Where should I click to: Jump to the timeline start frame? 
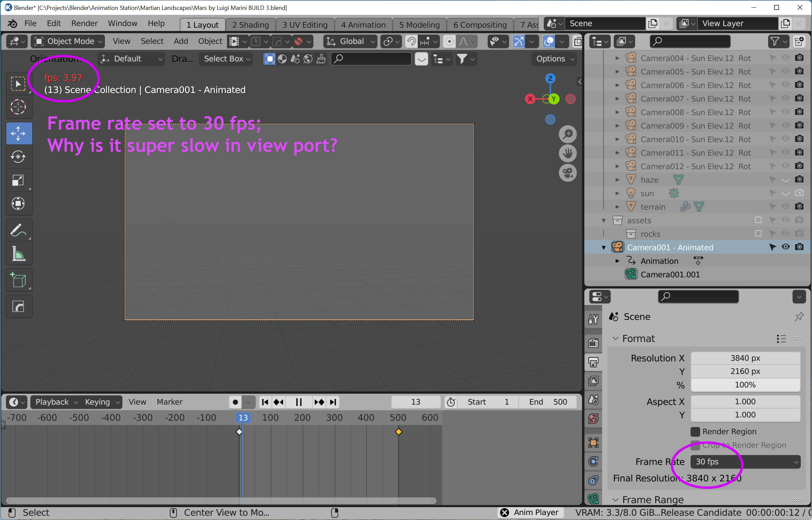pyautogui.click(x=265, y=402)
